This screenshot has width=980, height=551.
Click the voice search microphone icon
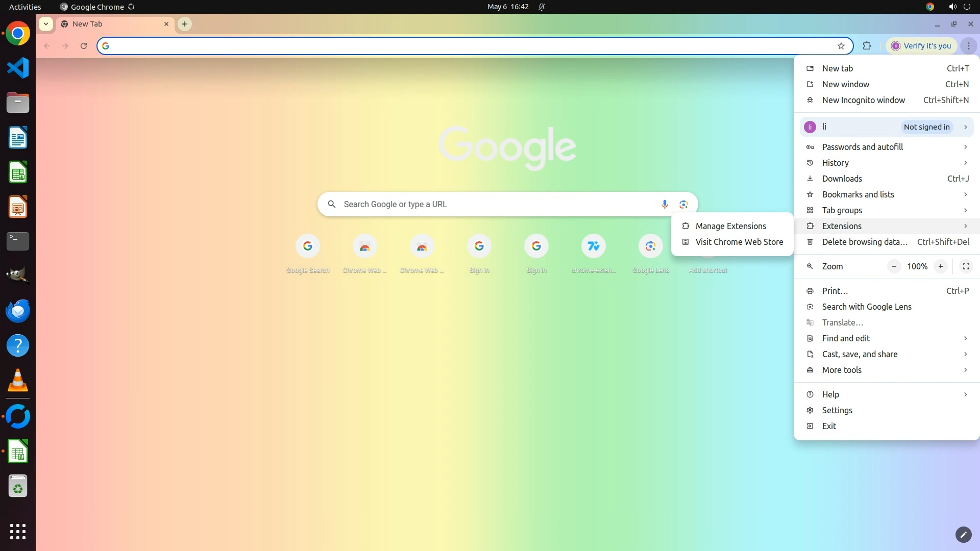click(664, 204)
